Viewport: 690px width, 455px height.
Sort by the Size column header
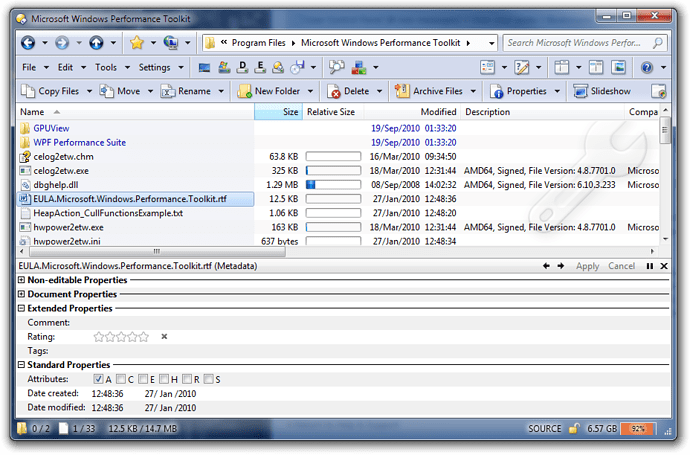(x=278, y=112)
